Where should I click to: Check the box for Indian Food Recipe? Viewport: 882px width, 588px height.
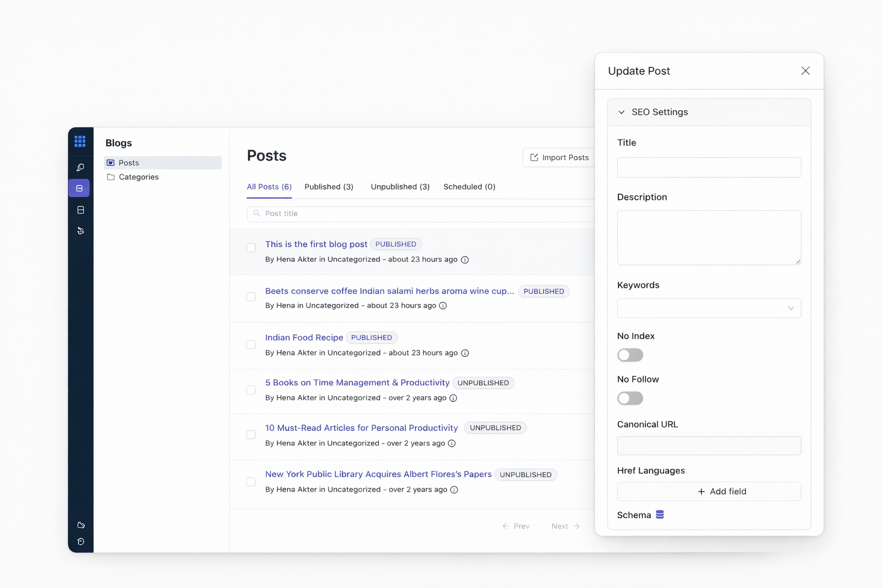point(251,345)
